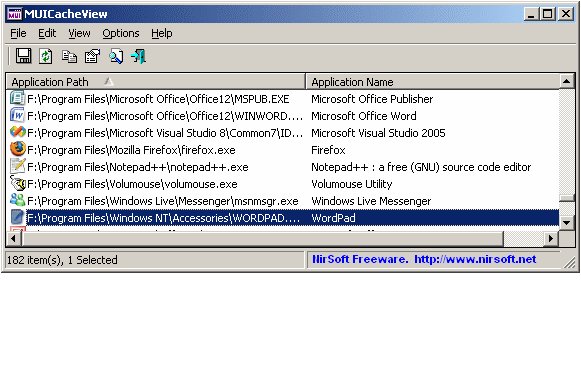The image size is (581, 381).
Task: Select the firefox.exe path text
Action: click(131, 150)
